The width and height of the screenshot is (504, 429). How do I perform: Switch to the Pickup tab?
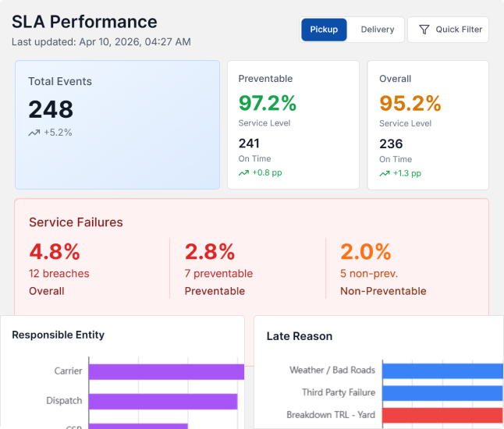(324, 30)
